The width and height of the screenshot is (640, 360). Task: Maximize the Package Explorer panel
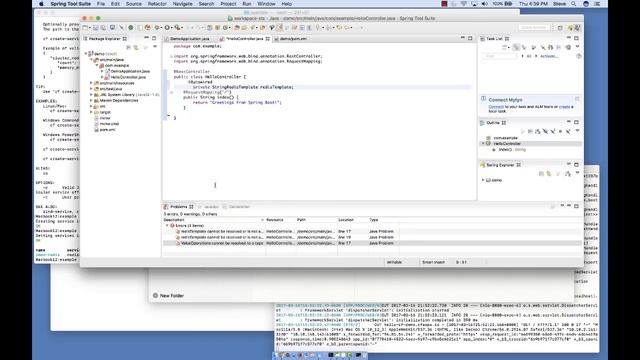click(x=154, y=38)
